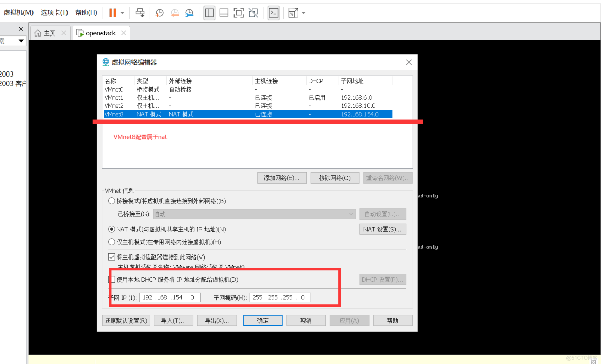
Task: Open dropdown arrow beside stretch display icon
Action: pos(304,13)
